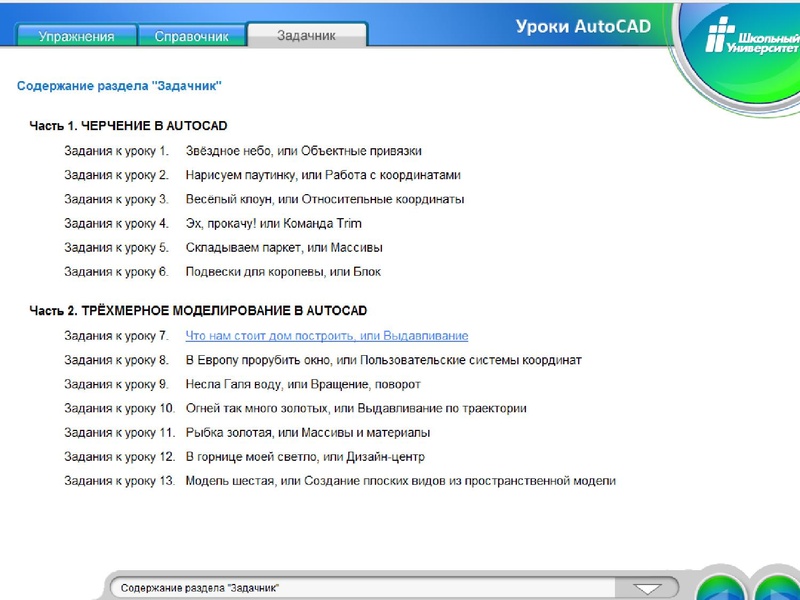Open lesson 7 link about Выдавливание
This screenshot has width=800, height=600.
pyautogui.click(x=326, y=336)
